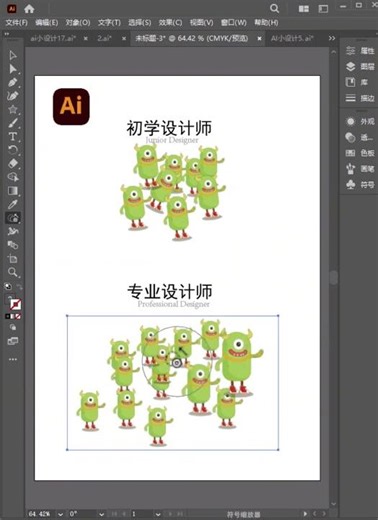Select the Direct Selection tool
The image size is (378, 520).
13,69
